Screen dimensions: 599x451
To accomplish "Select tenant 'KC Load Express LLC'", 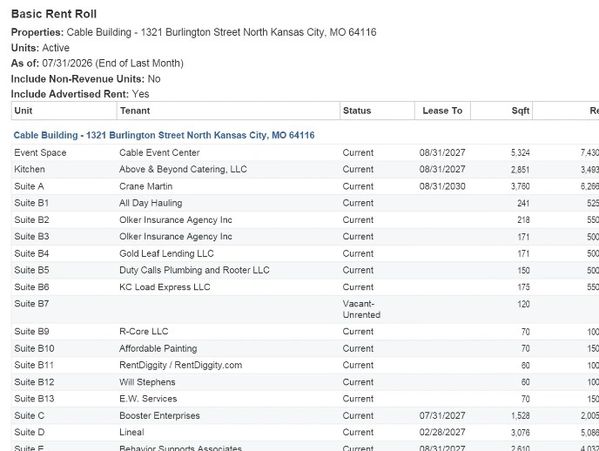I will pyautogui.click(x=165, y=287).
